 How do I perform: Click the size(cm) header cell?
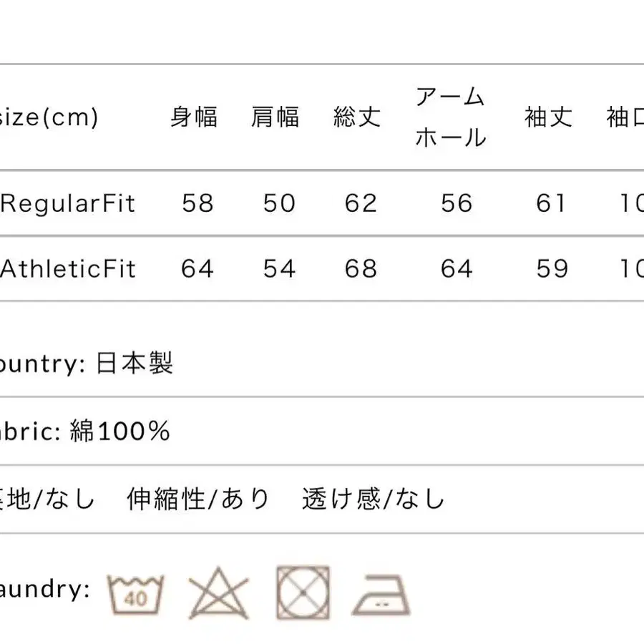tap(49, 117)
